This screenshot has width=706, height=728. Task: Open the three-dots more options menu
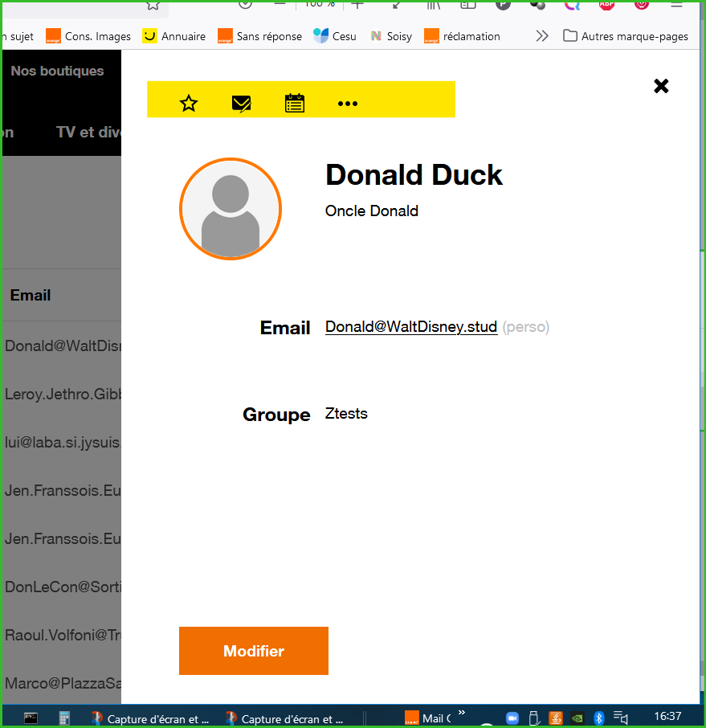click(348, 104)
